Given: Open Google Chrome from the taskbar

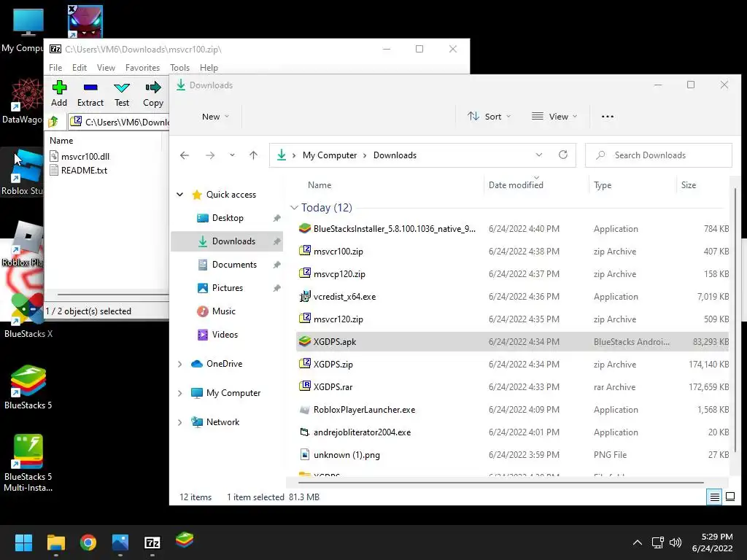Looking at the screenshot, I should click(x=88, y=542).
